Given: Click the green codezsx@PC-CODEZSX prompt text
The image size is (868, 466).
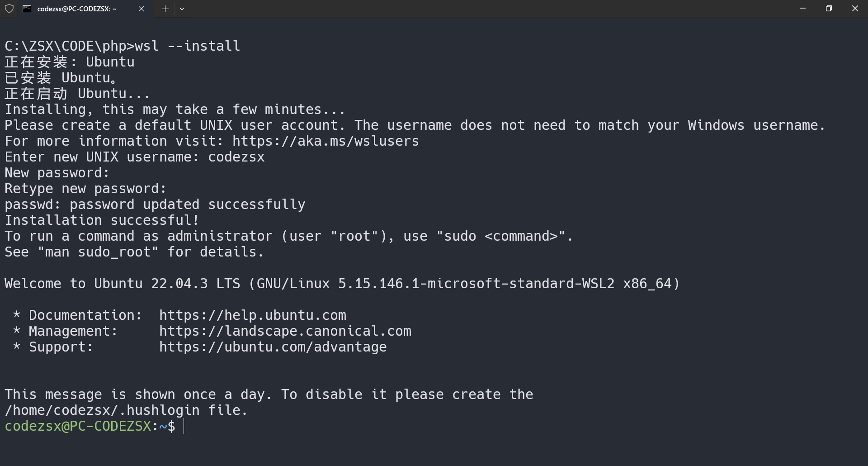Looking at the screenshot, I should pos(79,426).
